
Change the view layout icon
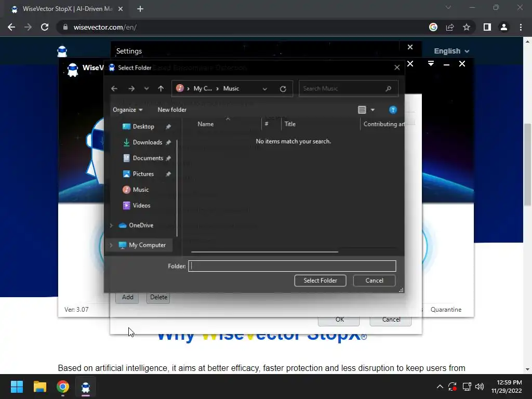click(x=362, y=110)
